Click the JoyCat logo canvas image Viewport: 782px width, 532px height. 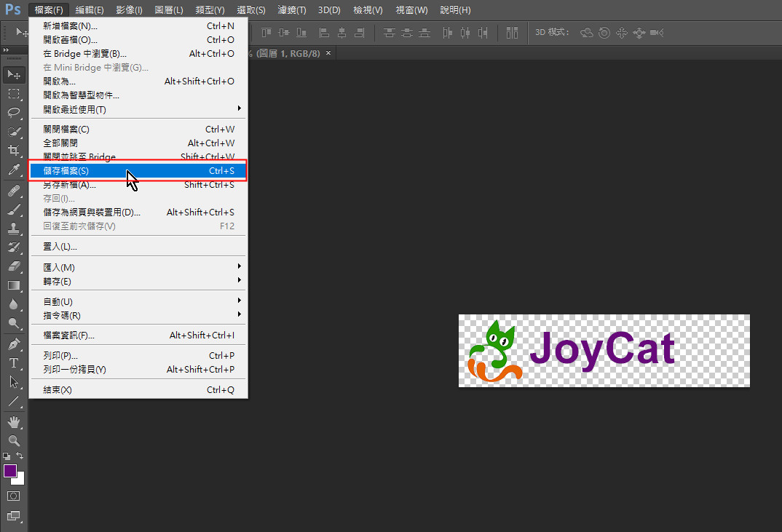point(604,351)
